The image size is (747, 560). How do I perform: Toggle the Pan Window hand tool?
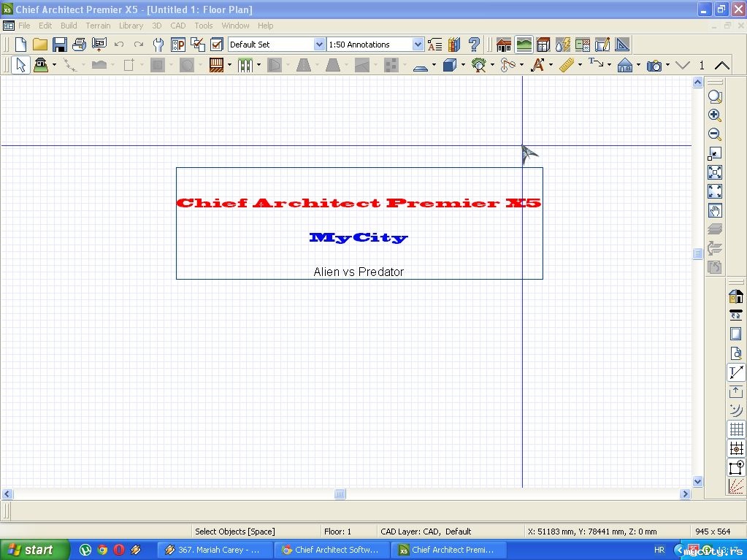[x=715, y=210]
